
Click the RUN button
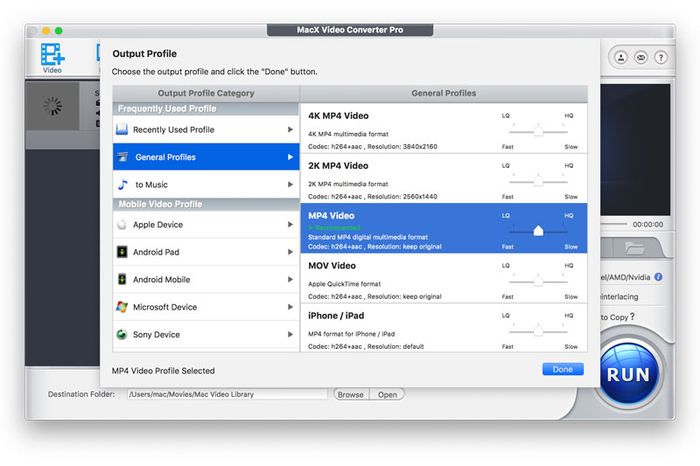coord(628,374)
